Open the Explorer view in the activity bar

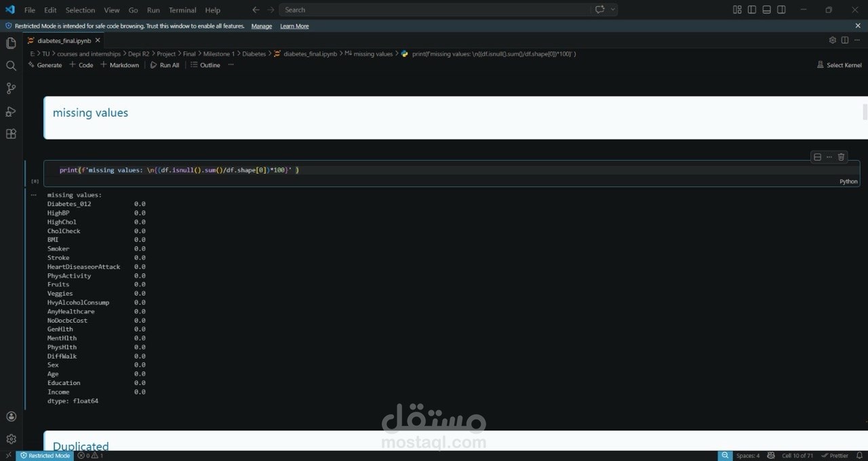click(x=11, y=43)
